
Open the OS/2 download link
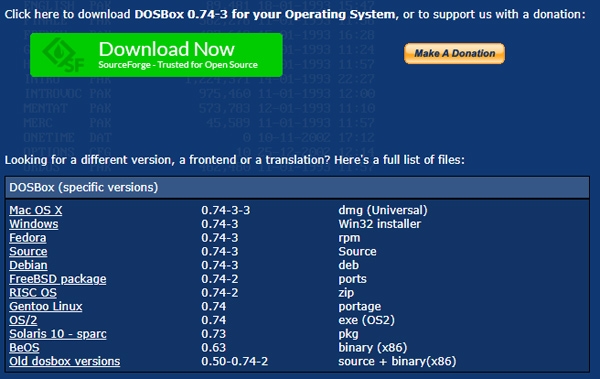[x=23, y=320]
